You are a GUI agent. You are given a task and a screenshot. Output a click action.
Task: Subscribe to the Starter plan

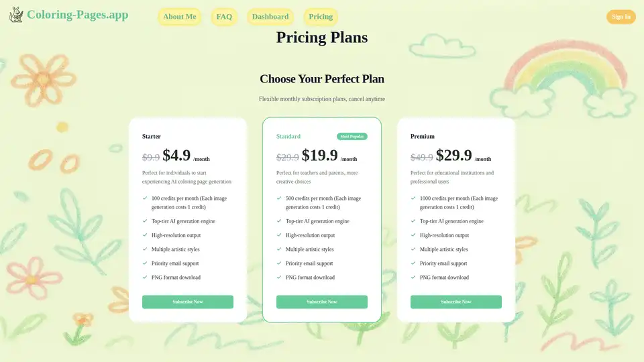point(188,302)
